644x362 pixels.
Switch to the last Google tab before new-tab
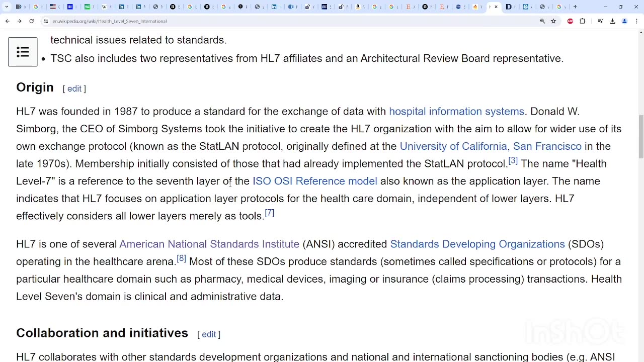559,7
